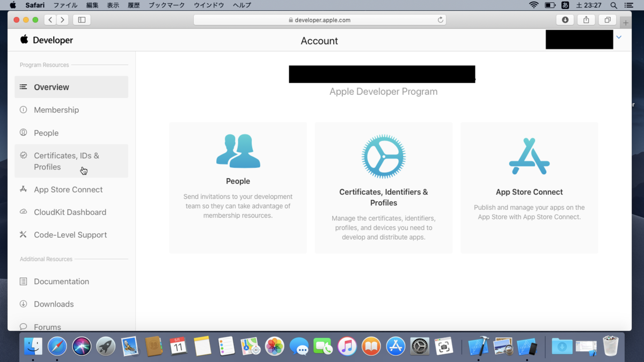Open the 表示 menu
644x362 pixels.
[113, 5]
